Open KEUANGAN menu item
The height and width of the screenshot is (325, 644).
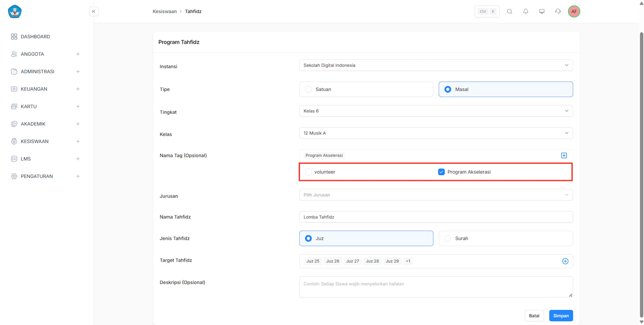(x=34, y=89)
